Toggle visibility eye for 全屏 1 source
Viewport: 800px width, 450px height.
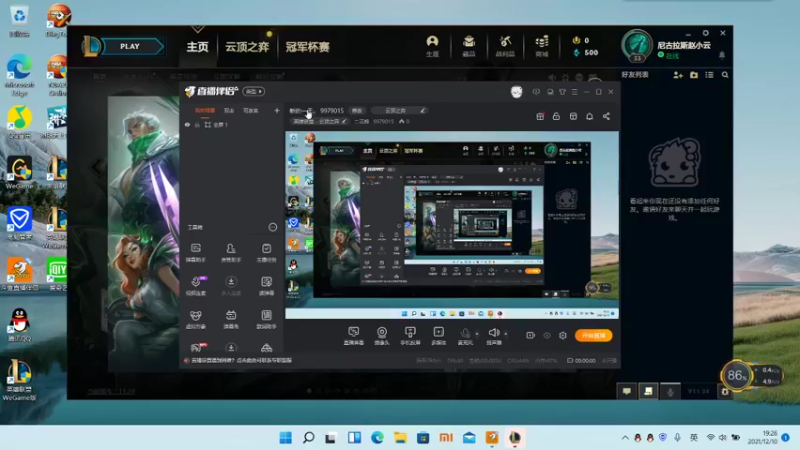coord(187,124)
